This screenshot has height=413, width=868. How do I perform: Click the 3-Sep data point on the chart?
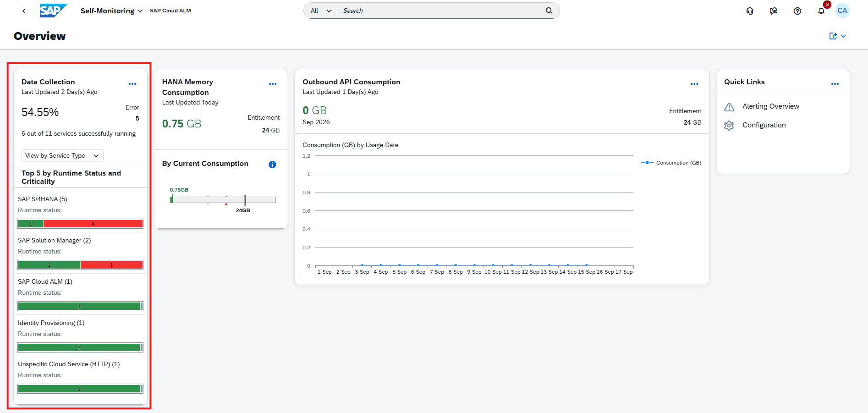point(362,265)
